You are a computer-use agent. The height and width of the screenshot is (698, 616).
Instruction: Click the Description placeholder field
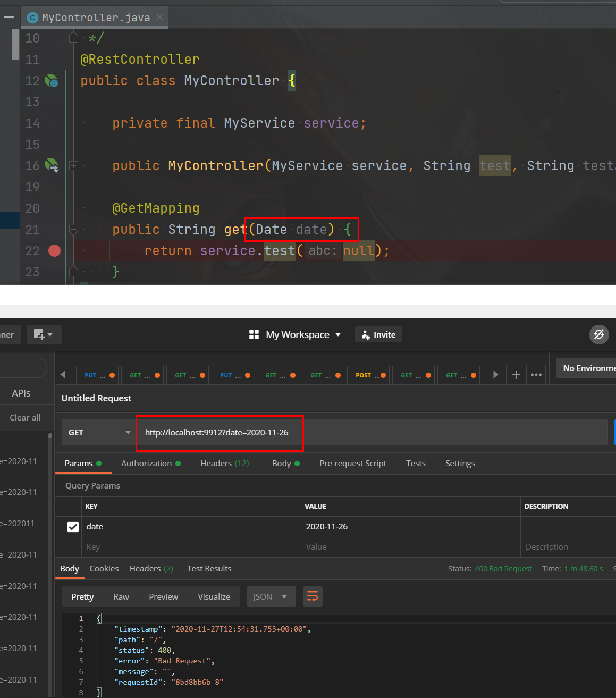click(x=568, y=547)
